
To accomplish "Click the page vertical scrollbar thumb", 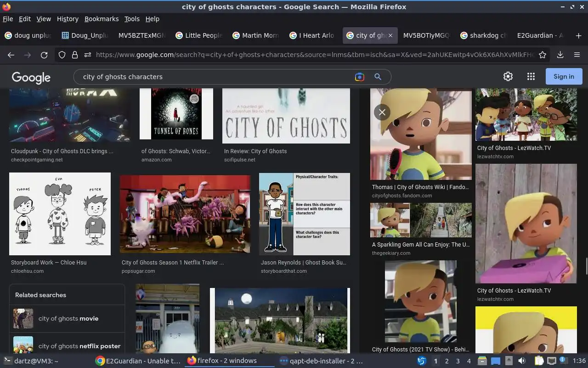I will click(x=586, y=265).
